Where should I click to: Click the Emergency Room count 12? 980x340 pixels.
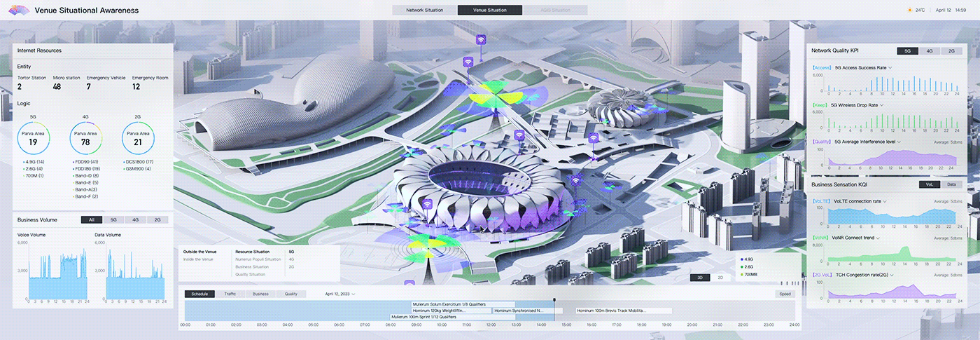(x=136, y=86)
